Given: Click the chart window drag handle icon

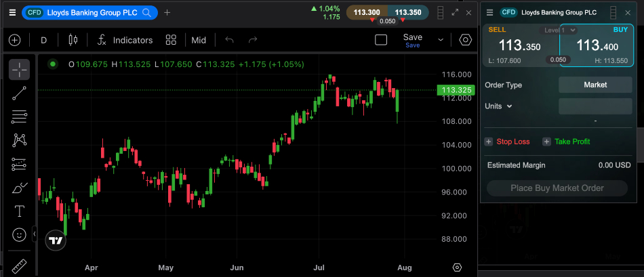Looking at the screenshot, I should coord(440,12).
